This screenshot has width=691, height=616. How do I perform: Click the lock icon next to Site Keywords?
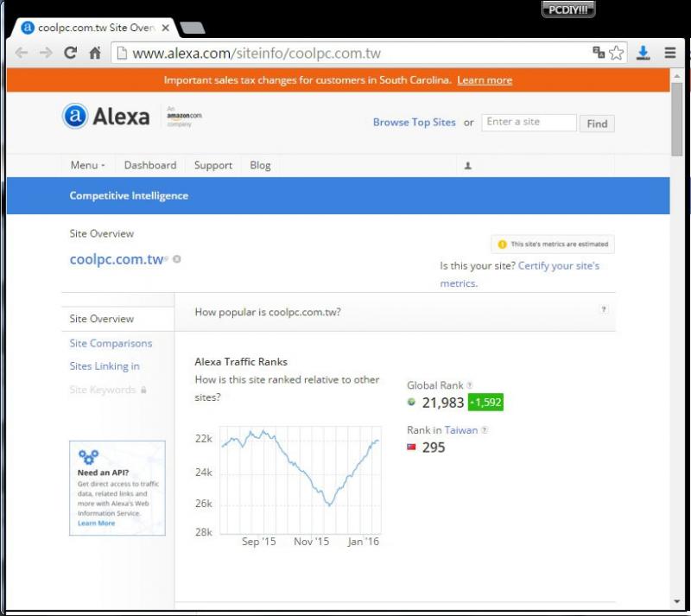coord(143,390)
